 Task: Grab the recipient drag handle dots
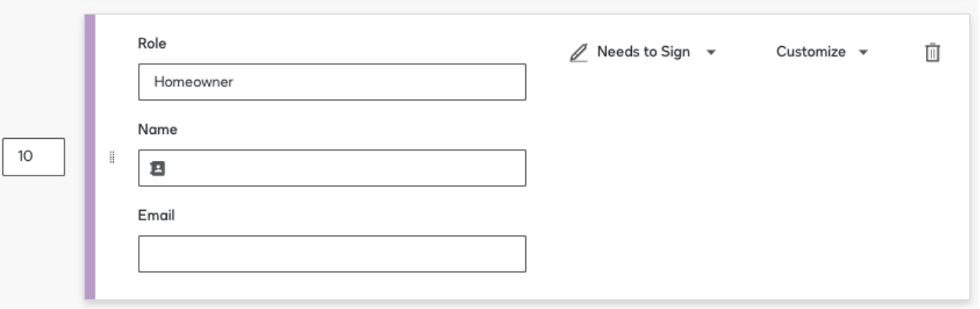click(112, 157)
